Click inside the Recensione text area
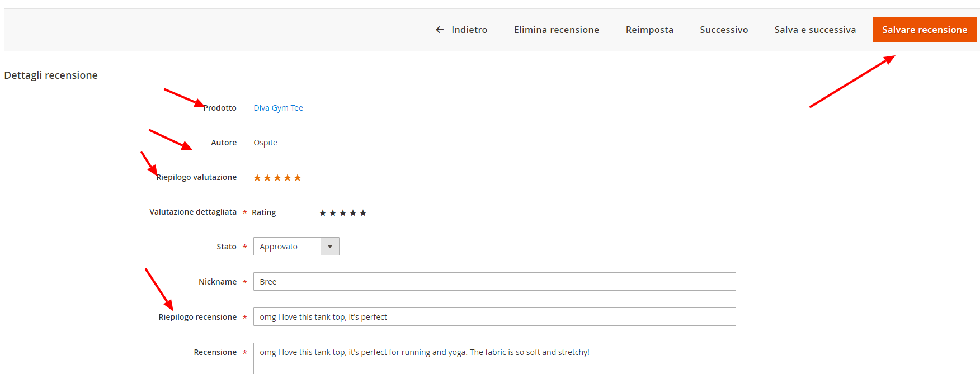This screenshot has height=374, width=980. point(494,358)
